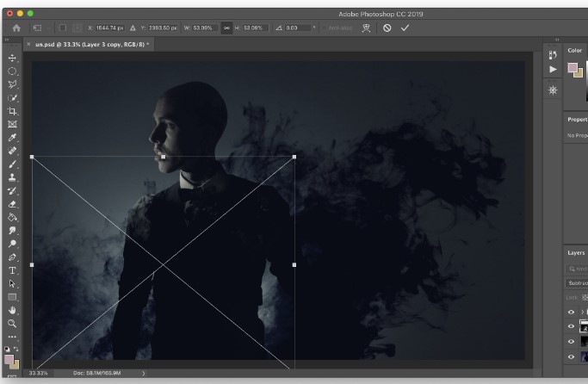Click the foreground color swatch in toolbar

coord(9,359)
